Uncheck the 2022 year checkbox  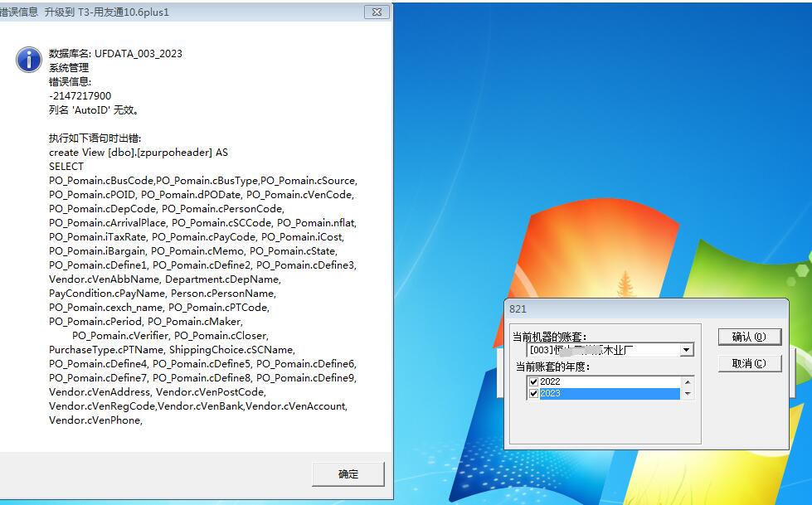click(534, 381)
